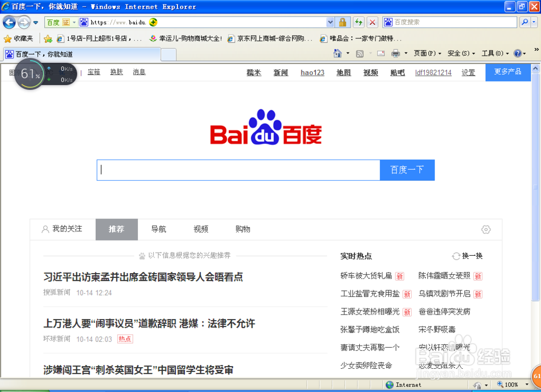Click the Internet zone globe icon in status bar
The width and height of the screenshot is (541, 392).
(x=390, y=385)
